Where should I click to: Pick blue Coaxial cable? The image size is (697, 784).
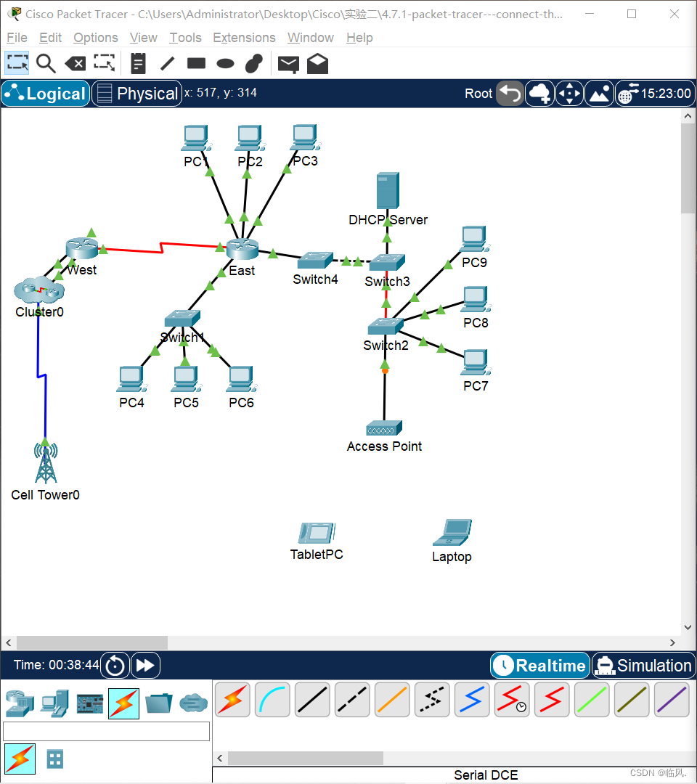click(x=473, y=699)
